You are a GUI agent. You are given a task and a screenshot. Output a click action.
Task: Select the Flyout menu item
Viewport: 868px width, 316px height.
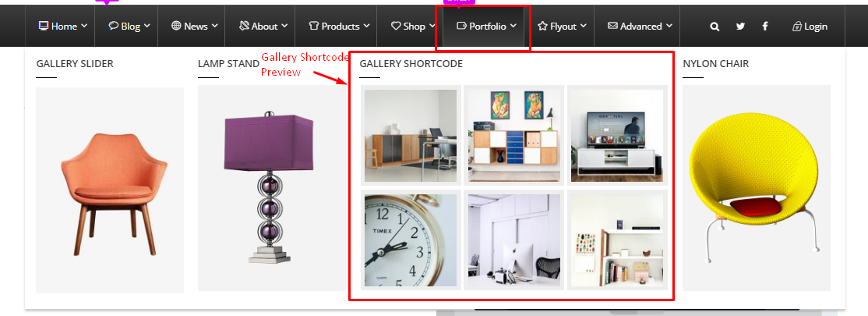tap(563, 26)
